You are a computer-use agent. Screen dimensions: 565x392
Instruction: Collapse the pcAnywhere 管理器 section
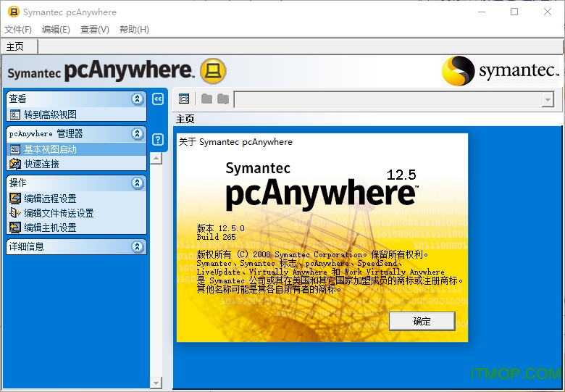tap(138, 133)
